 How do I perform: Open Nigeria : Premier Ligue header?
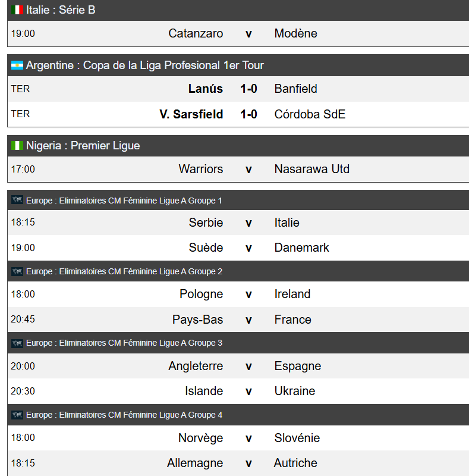point(83,146)
